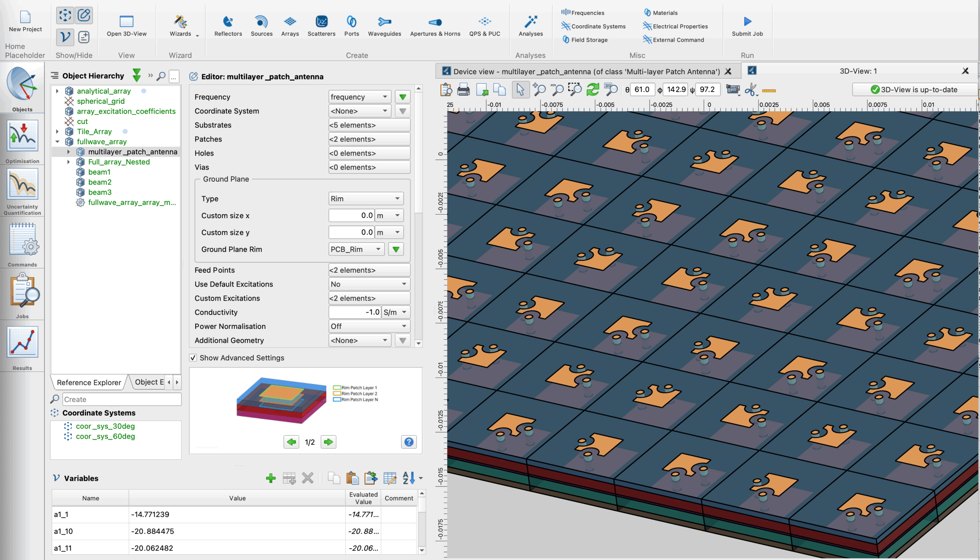980x560 pixels.
Task: Click the print icon in 3D view toolbar
Action: (463, 90)
